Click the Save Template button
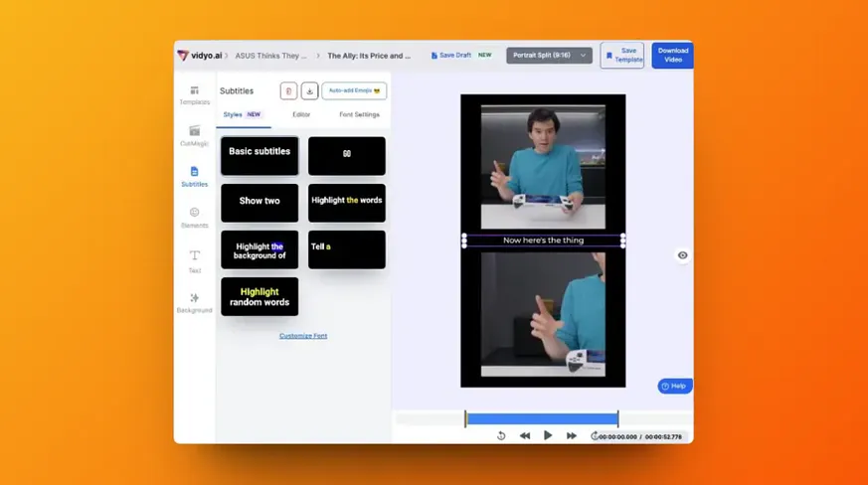Image resolution: width=868 pixels, height=485 pixels. click(622, 56)
